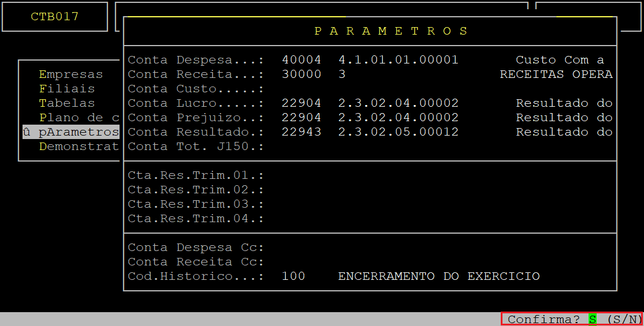The width and height of the screenshot is (644, 326).
Task: Click the Cod.Historico value 100
Action: click(293, 276)
